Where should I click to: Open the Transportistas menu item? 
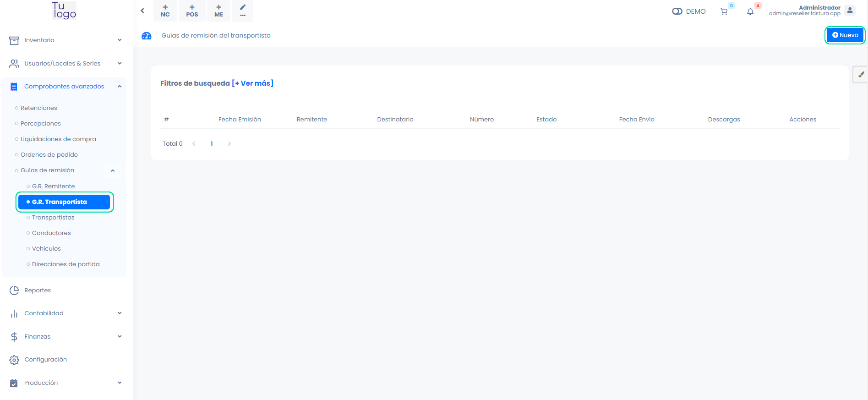(x=53, y=218)
